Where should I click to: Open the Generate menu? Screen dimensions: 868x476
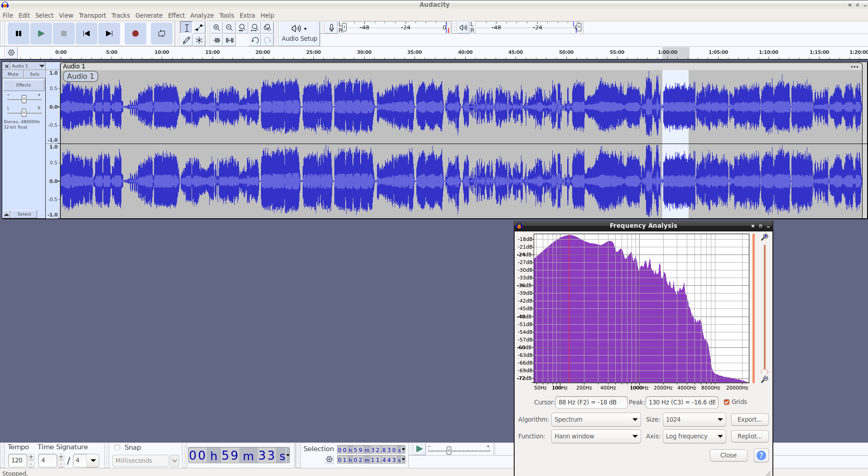coord(149,15)
